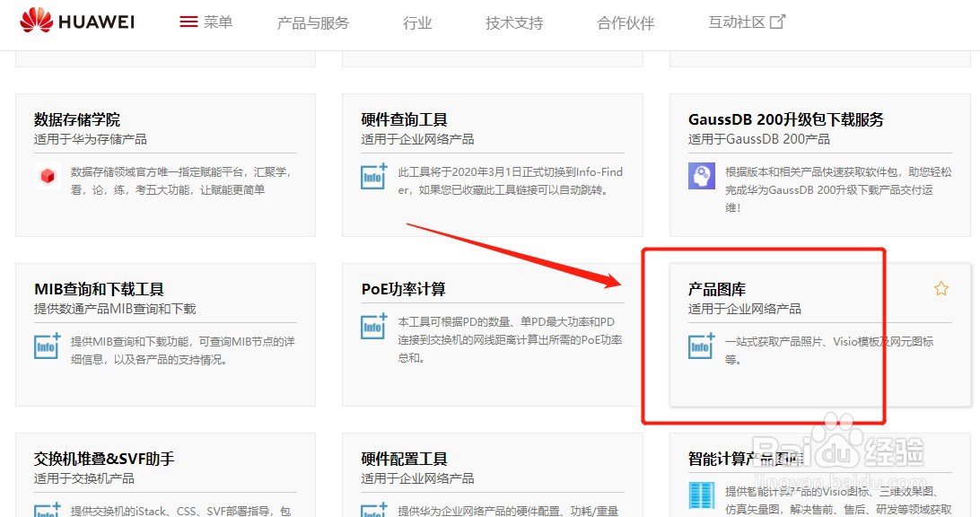Viewport: 980px width, 517px height.
Task: Favorite 产品图库 with the star icon
Action: click(941, 288)
